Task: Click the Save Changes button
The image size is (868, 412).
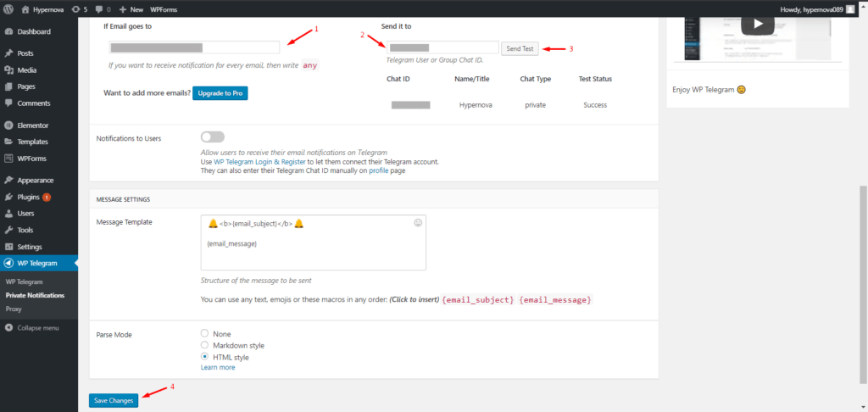Action: [114, 400]
